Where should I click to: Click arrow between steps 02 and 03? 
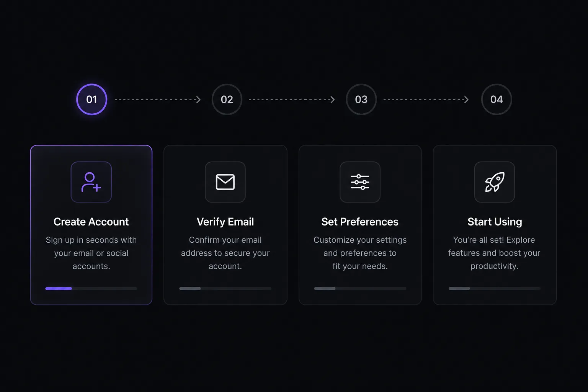click(x=292, y=100)
